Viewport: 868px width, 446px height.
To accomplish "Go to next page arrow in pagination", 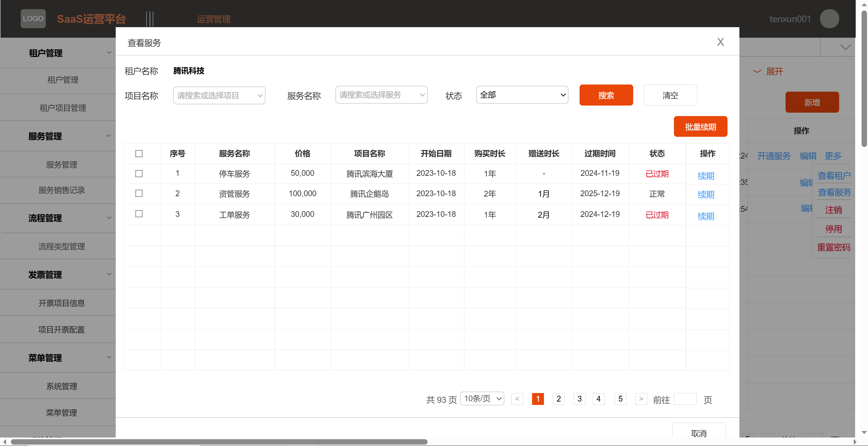I will (x=641, y=399).
